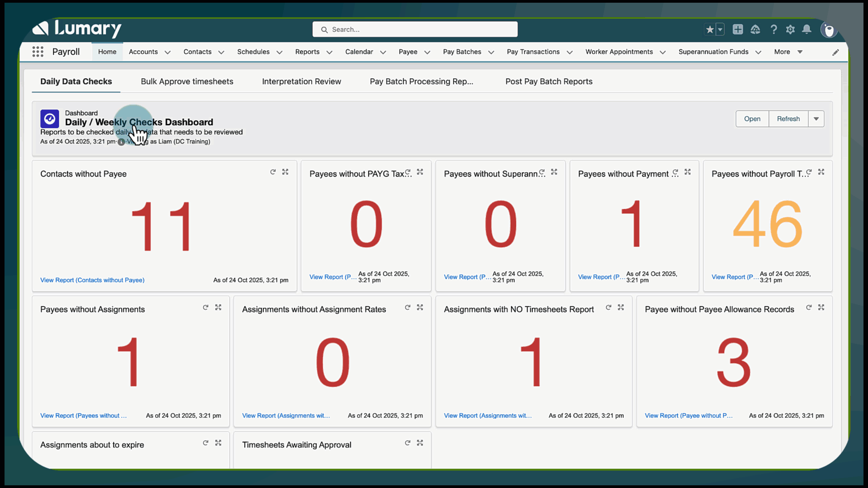Viewport: 868px width, 488px height.
Task: Switch to Interpretation Review tab
Action: [x=302, y=82]
